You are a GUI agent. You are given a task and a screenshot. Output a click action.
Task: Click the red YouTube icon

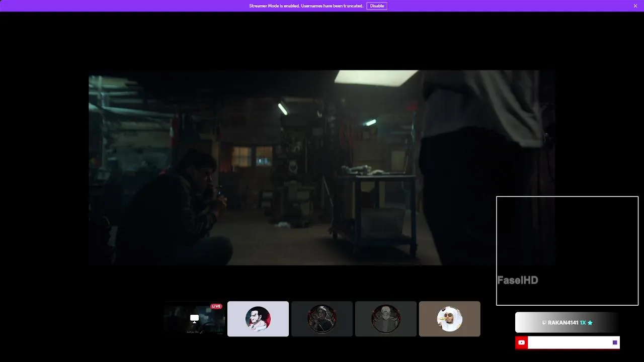[x=521, y=342]
